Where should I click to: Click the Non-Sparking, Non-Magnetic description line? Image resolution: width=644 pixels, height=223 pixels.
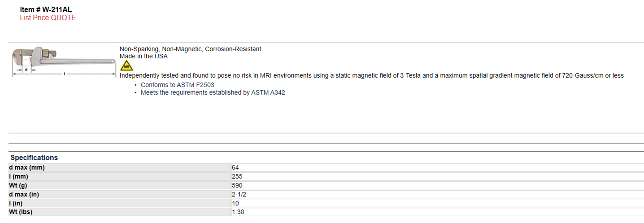click(190, 49)
